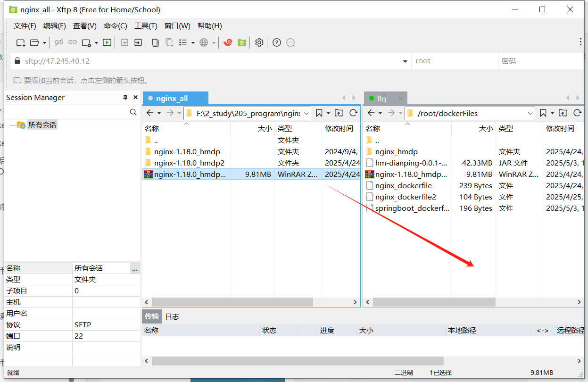
Task: Refresh the local nginx_all pane
Action: pyautogui.click(x=353, y=113)
